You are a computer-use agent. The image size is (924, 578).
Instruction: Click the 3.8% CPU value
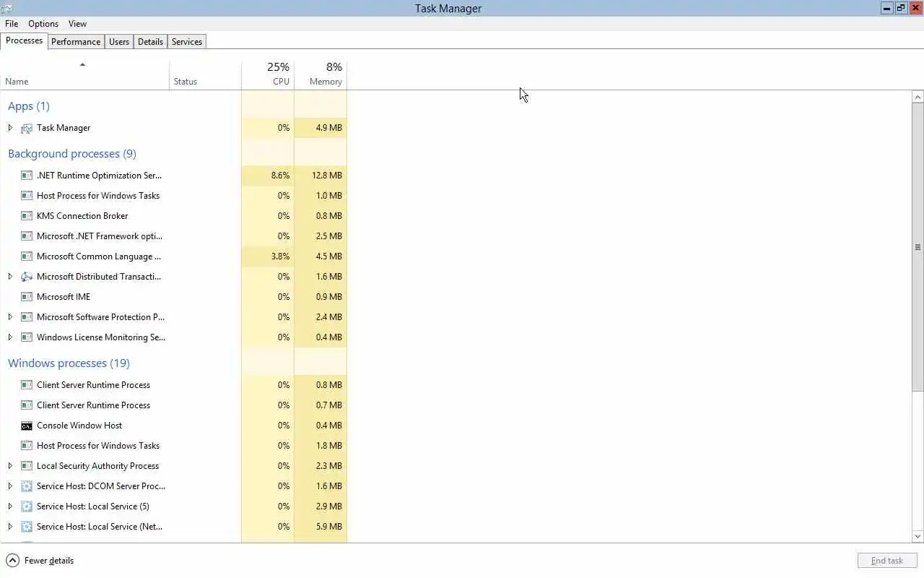point(280,256)
